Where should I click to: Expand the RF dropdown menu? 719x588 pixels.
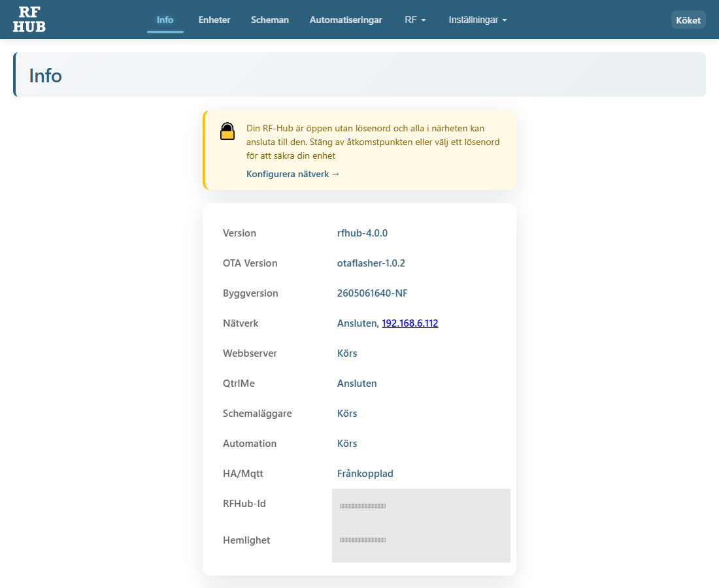[x=416, y=20]
